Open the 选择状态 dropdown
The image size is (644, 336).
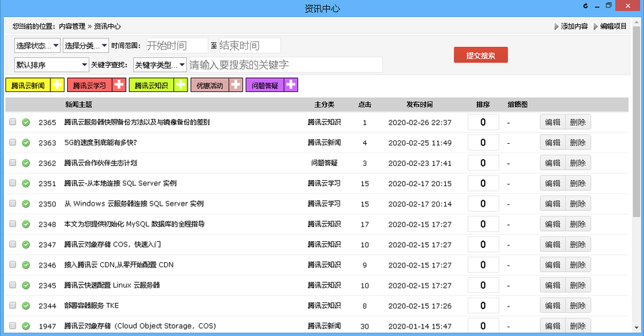pyautogui.click(x=38, y=46)
